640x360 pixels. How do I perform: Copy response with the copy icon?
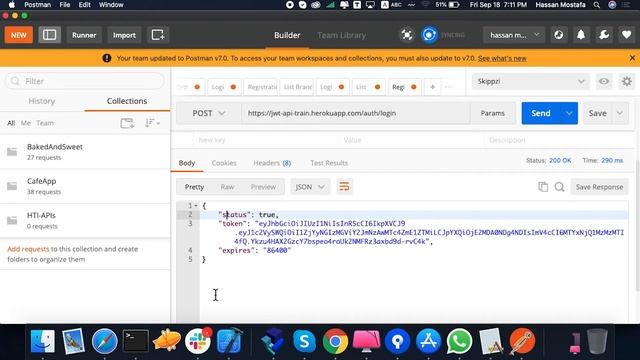click(x=543, y=187)
